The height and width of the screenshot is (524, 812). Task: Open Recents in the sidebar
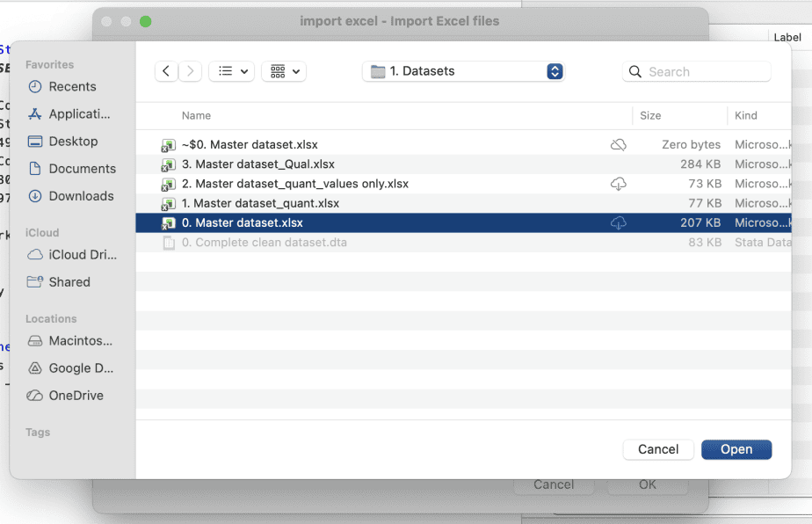(x=72, y=87)
